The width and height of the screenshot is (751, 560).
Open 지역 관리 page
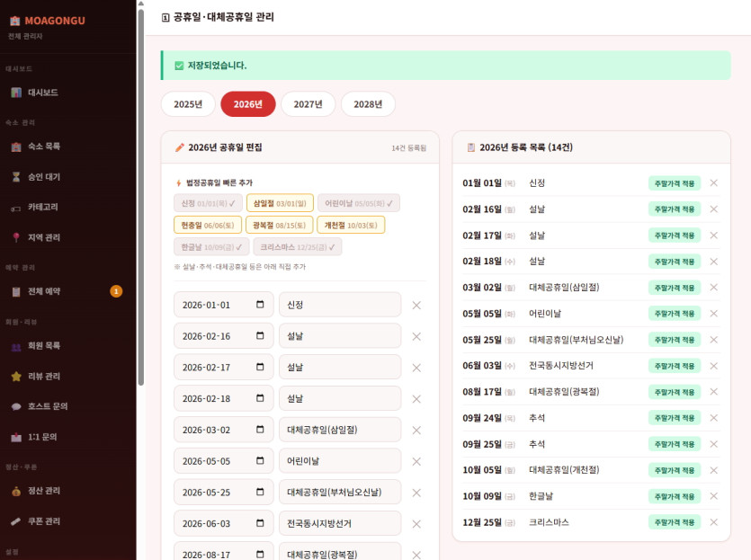(44, 237)
